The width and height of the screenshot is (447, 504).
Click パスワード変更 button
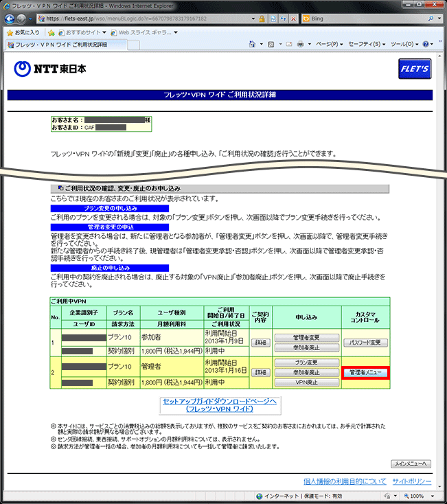click(365, 343)
